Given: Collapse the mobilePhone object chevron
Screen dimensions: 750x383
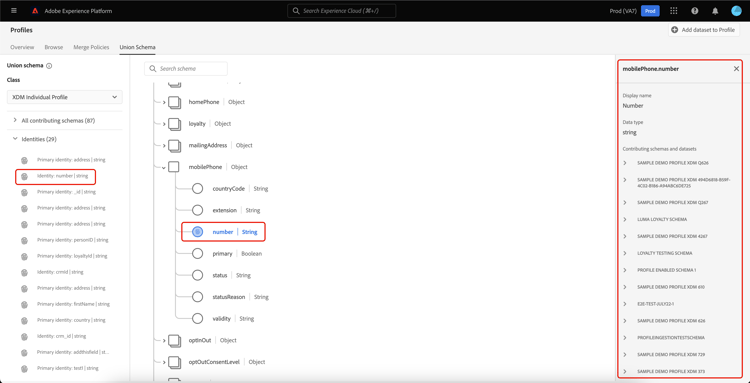Looking at the screenshot, I should pos(164,167).
